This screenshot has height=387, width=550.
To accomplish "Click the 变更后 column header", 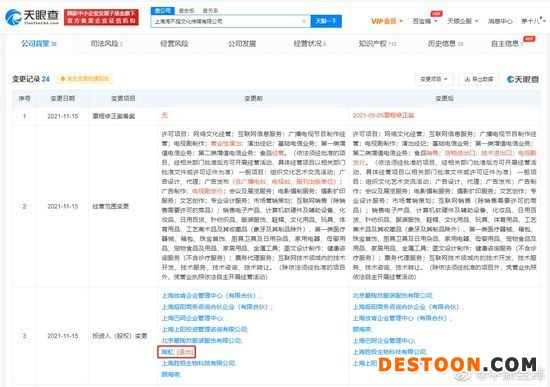I will tap(444, 98).
